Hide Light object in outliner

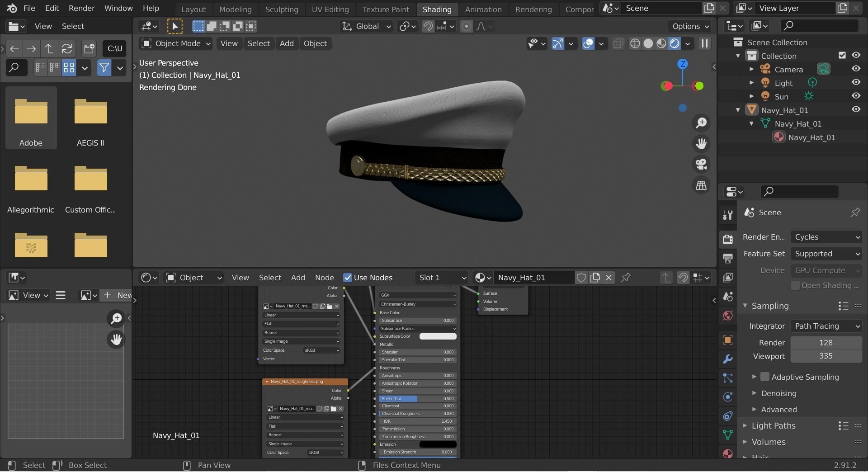click(x=856, y=82)
